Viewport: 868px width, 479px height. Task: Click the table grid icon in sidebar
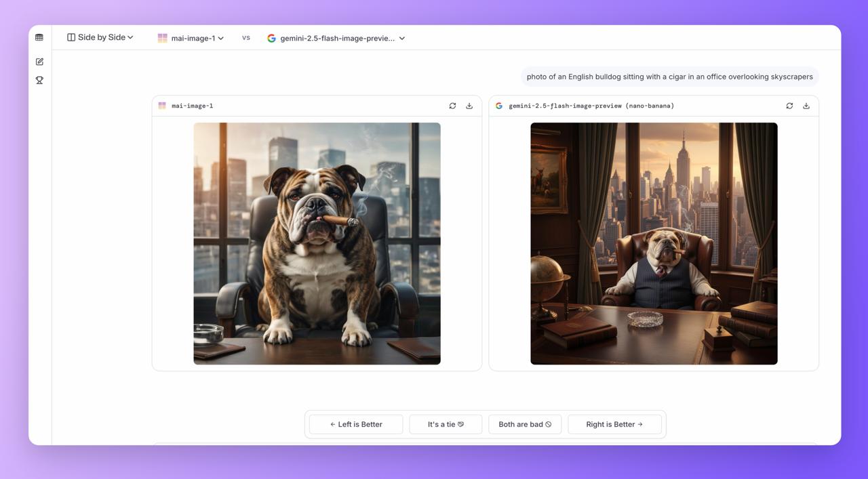tap(39, 37)
